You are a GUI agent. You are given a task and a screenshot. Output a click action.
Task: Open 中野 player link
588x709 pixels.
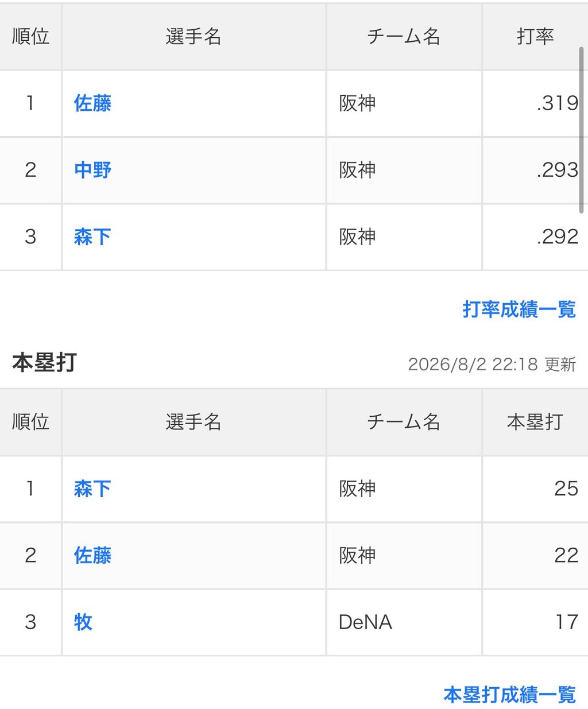point(92,170)
